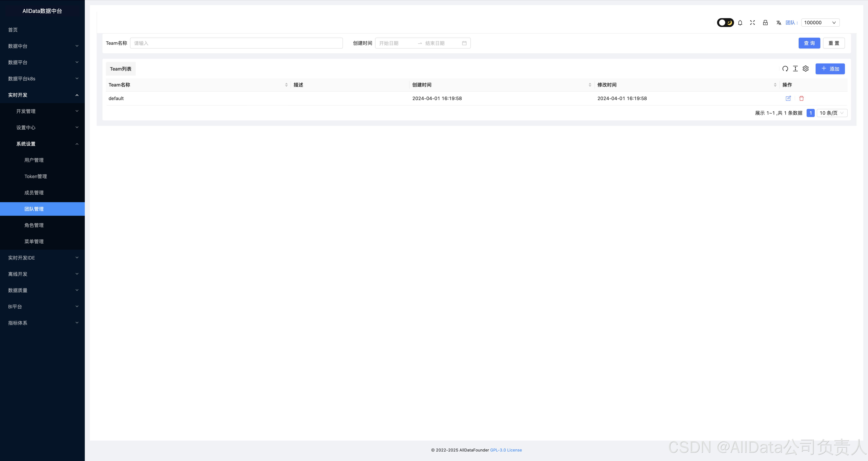This screenshot has width=868, height=461.
Task: Click the language translation icon
Action: pyautogui.click(x=778, y=23)
